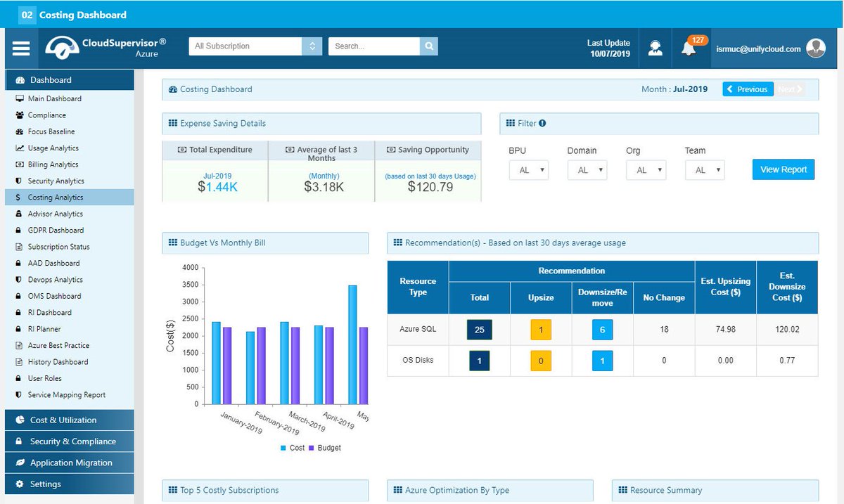Expand the Cost & Utilization section
Image resolution: width=844 pixels, height=504 pixels.
(69, 420)
